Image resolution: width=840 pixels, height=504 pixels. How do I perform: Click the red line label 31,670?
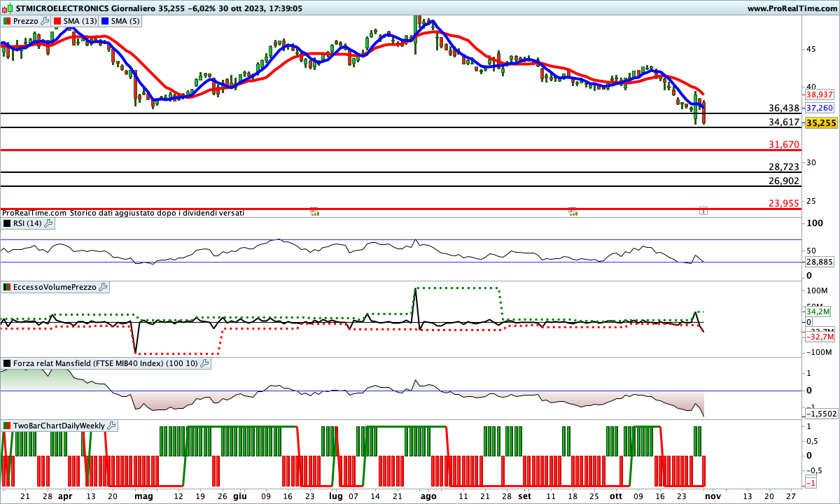784,144
